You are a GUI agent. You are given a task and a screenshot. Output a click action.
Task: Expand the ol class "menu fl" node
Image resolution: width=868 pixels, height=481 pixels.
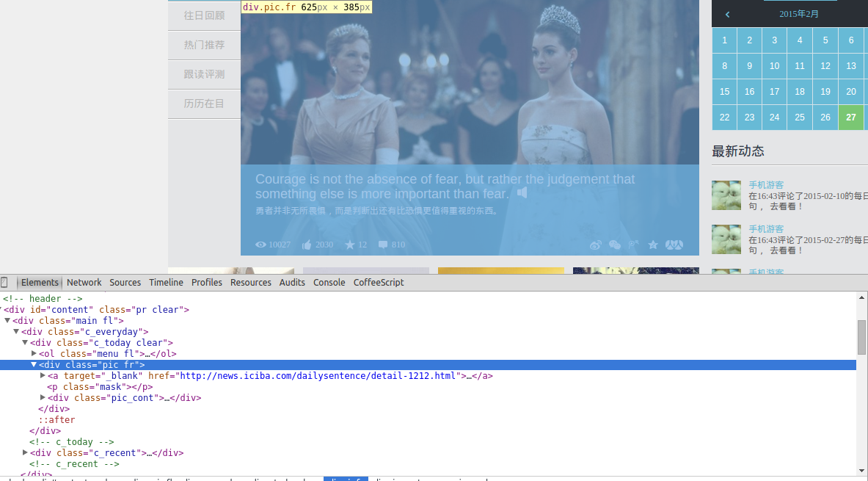(x=34, y=354)
